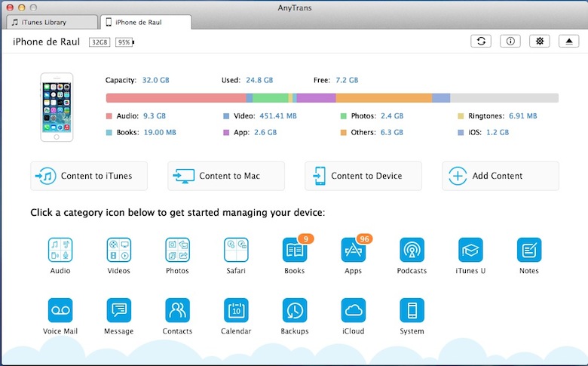This screenshot has width=588, height=366.
Task: Open the Photos category
Action: (177, 250)
